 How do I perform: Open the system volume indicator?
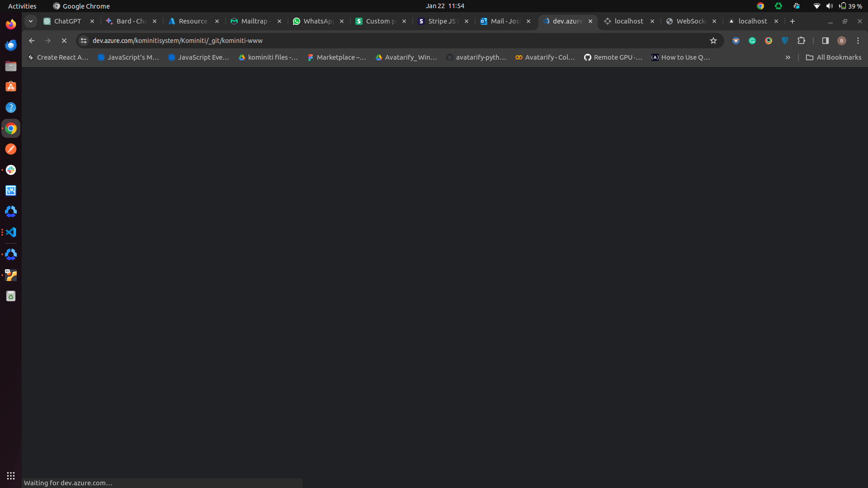pos(829,6)
